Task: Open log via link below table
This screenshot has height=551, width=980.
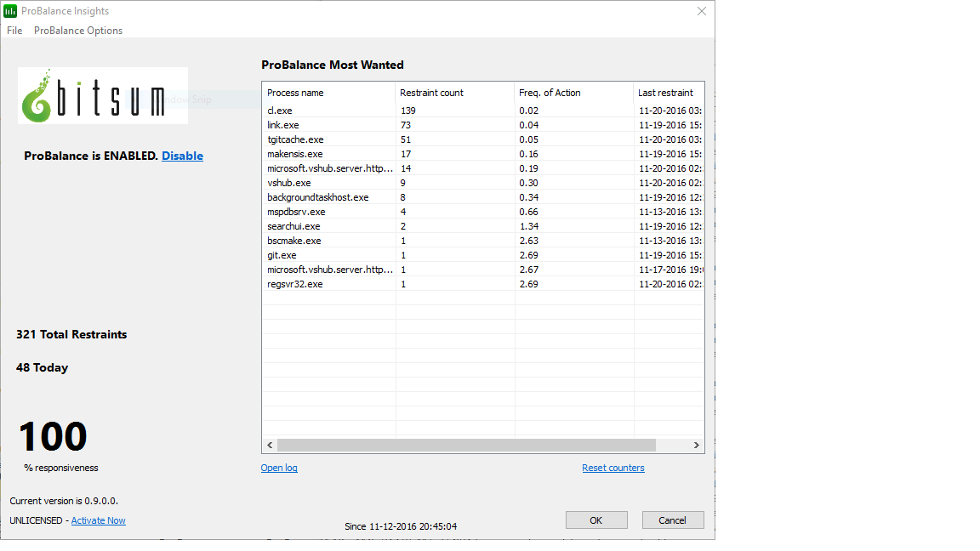Action: 279,468
